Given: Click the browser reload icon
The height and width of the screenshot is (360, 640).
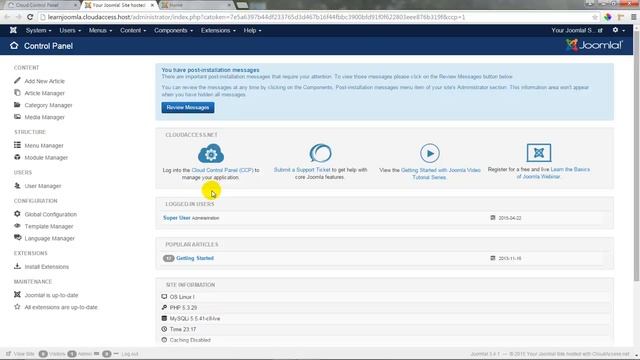Looking at the screenshot, I should tap(30, 17).
